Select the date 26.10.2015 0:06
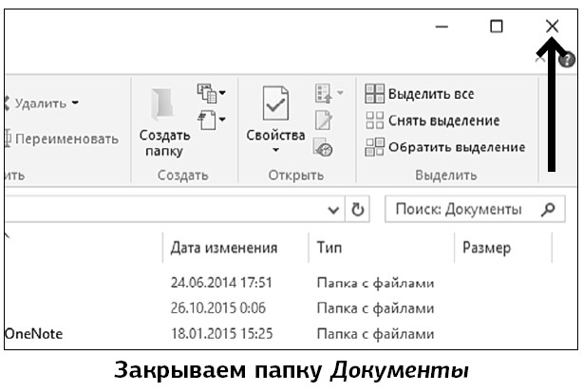The width and height of the screenshot is (583, 392). [218, 308]
